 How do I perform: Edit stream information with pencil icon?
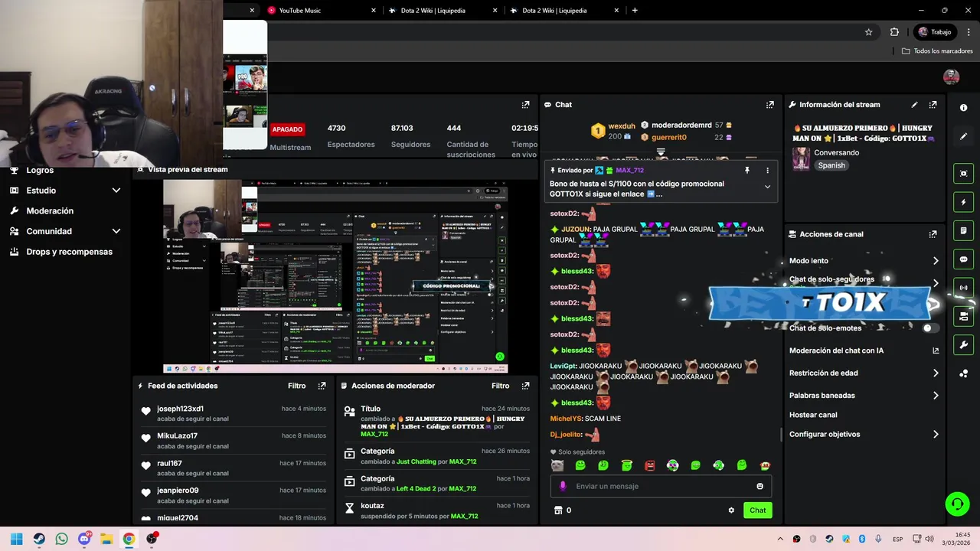(914, 105)
